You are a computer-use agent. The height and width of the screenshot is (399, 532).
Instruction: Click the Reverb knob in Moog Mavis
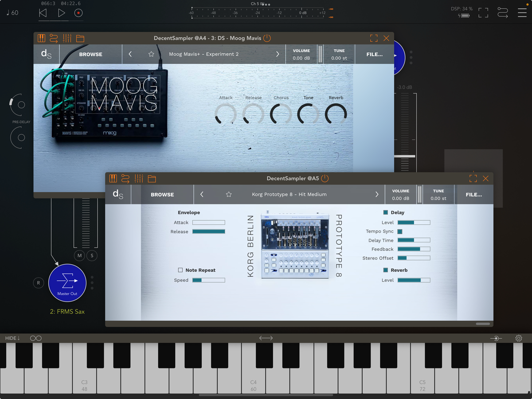coord(336,114)
